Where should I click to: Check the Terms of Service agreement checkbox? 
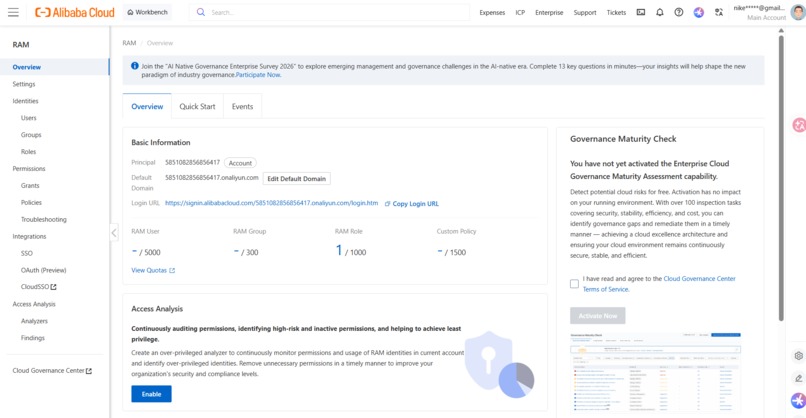574,284
